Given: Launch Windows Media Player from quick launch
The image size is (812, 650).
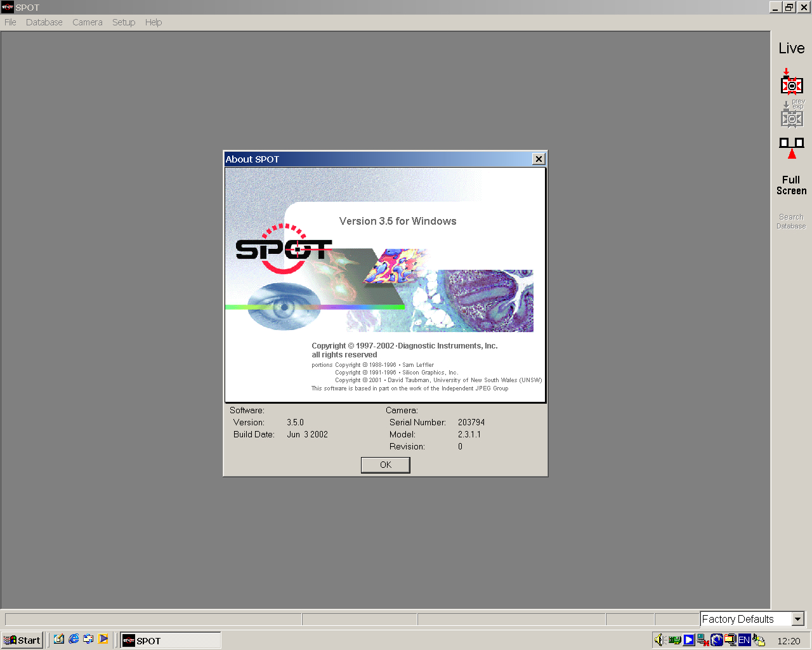Looking at the screenshot, I should pyautogui.click(x=103, y=639).
